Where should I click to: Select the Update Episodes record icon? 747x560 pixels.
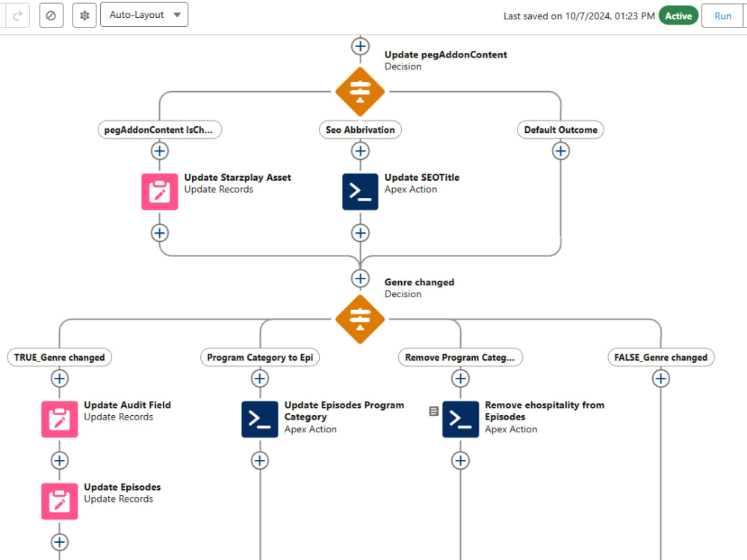tap(60, 501)
